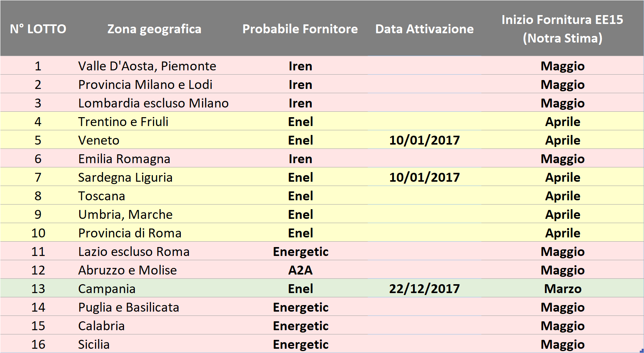Select the activation date for Sardegna Liguria
The height and width of the screenshot is (353, 644).
pos(424,177)
